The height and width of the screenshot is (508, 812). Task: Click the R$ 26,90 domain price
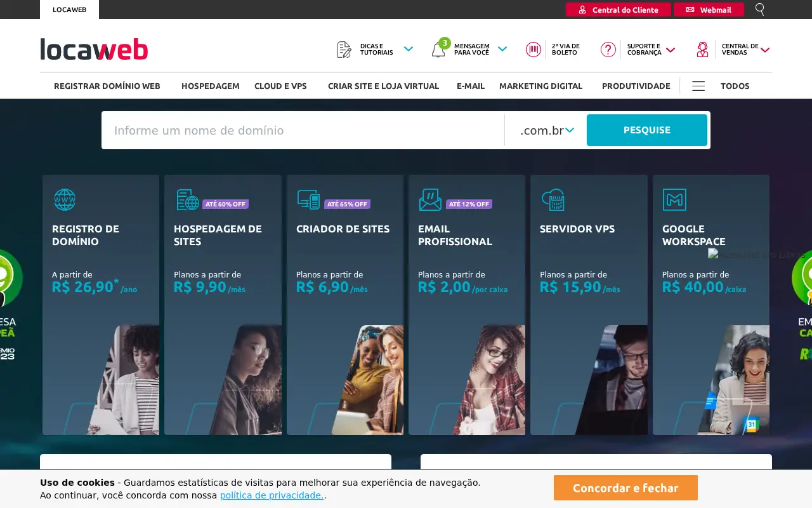[x=82, y=287]
